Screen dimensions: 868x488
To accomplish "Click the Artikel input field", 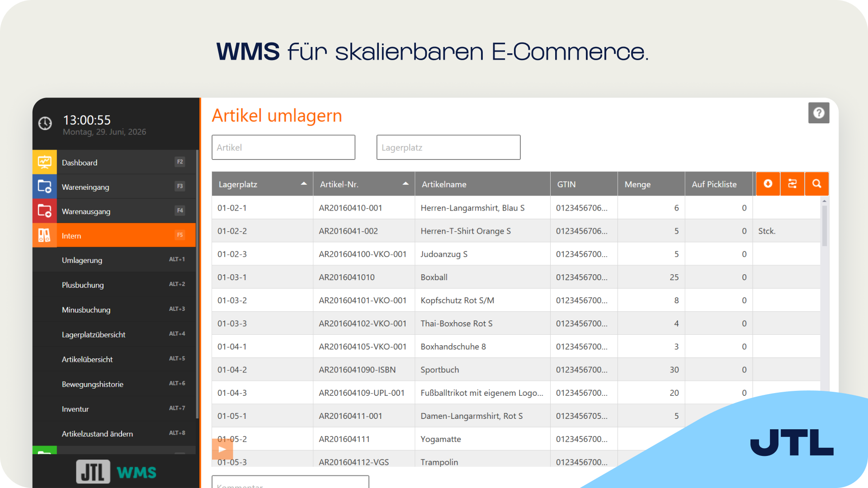I will tap(283, 147).
